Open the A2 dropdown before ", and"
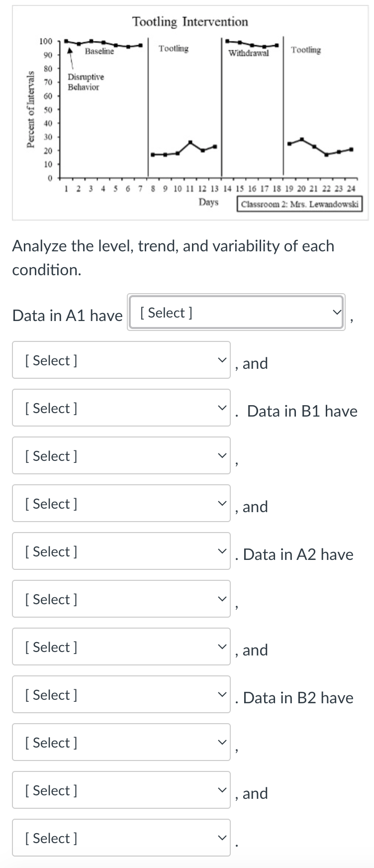This screenshot has height=868, width=374. [x=121, y=647]
